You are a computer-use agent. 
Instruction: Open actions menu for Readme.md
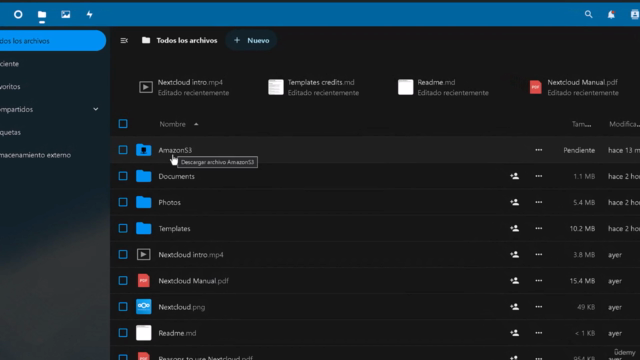pos(539,333)
